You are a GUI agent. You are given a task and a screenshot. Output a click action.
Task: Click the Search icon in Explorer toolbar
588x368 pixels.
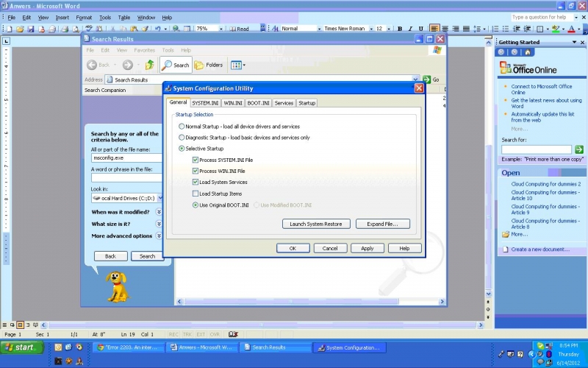click(176, 65)
